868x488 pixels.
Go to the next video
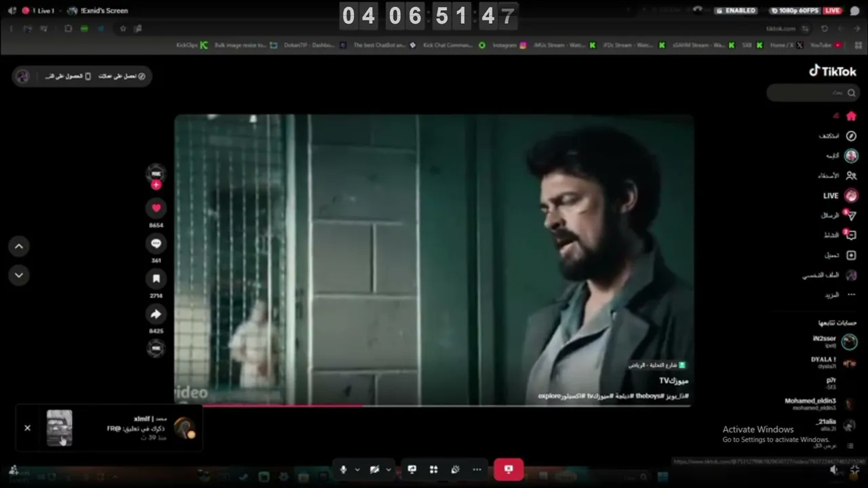pos(19,275)
